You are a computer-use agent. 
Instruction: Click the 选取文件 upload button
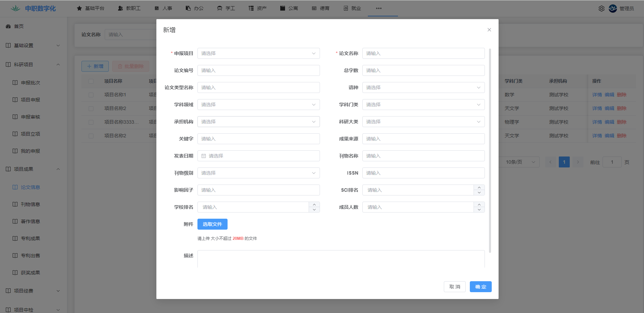pyautogui.click(x=212, y=224)
